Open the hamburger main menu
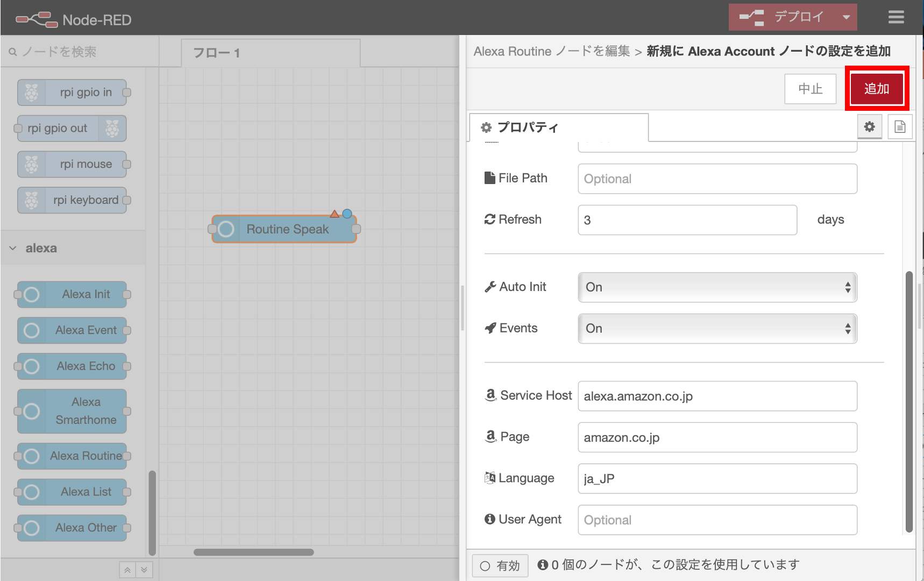 tap(896, 17)
